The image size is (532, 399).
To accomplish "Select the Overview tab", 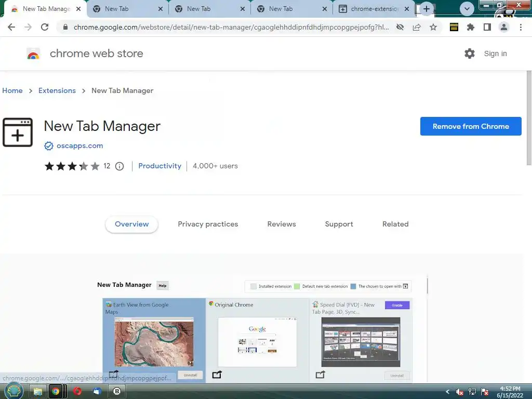I will coord(131,224).
